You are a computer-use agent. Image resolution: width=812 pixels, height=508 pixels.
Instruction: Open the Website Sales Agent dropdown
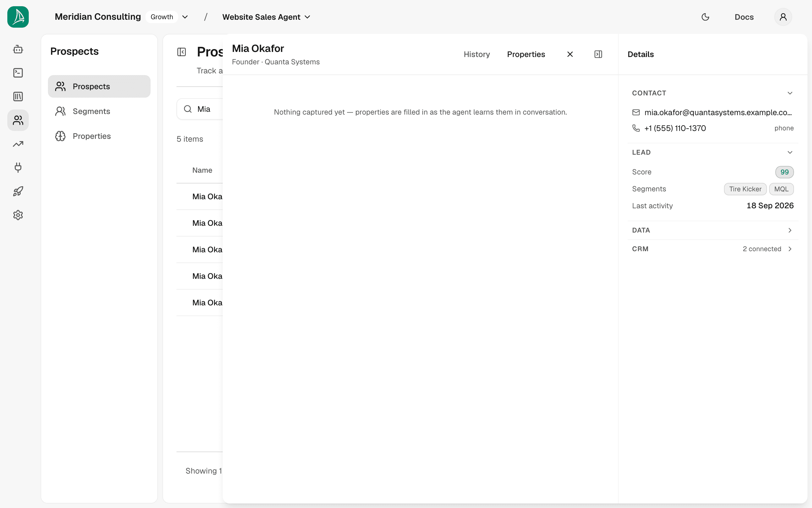pos(266,17)
